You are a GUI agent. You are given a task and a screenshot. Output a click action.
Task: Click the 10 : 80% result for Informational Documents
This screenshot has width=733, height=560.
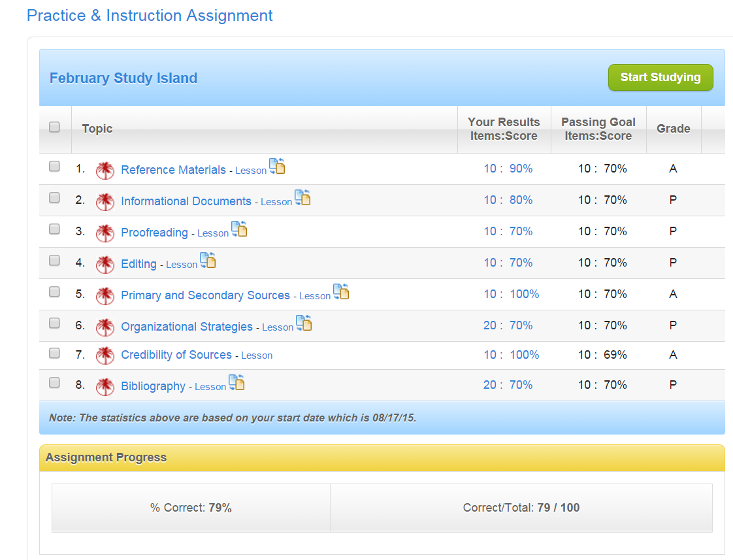(x=508, y=200)
